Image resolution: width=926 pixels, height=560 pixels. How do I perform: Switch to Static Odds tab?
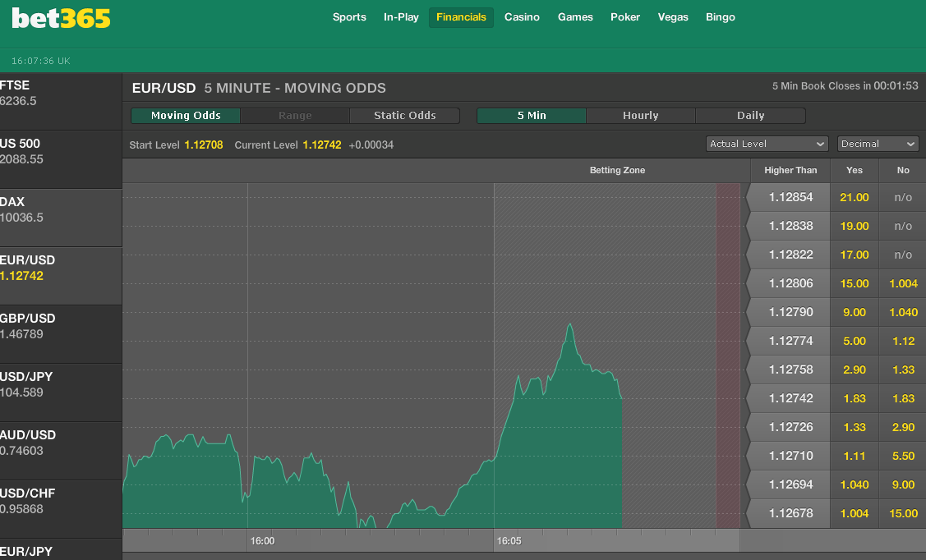coord(404,116)
